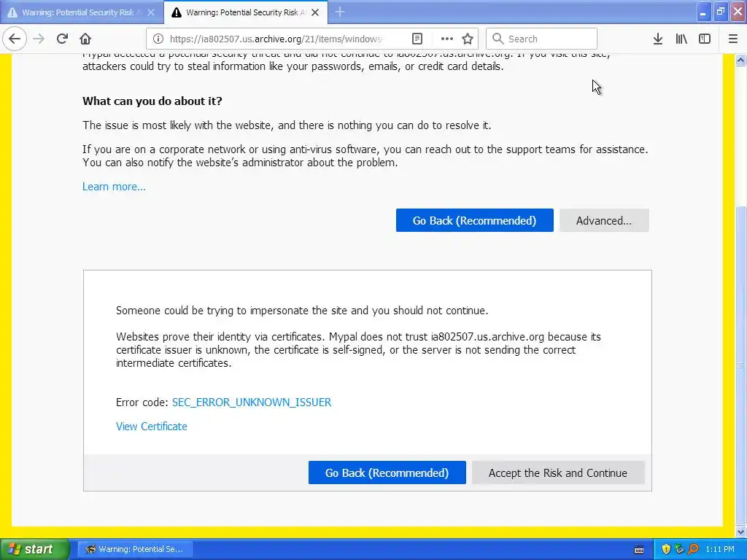Click the address bar URL field
This screenshot has width=747, height=560.
pos(276,39)
